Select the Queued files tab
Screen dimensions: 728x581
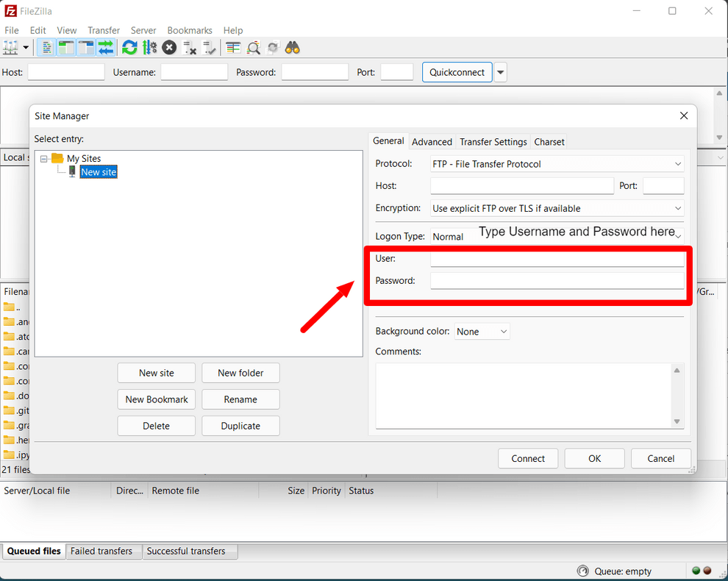(x=34, y=551)
